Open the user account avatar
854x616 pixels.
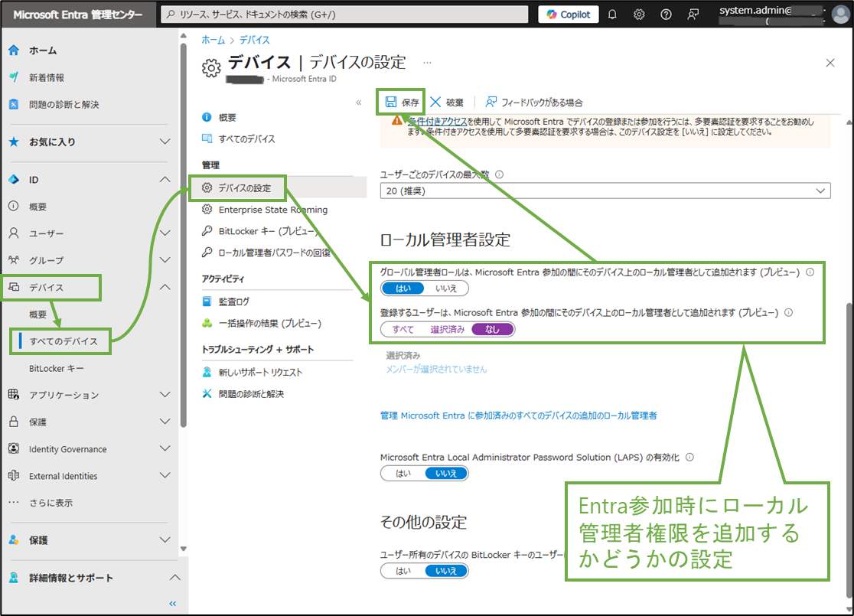coord(842,15)
